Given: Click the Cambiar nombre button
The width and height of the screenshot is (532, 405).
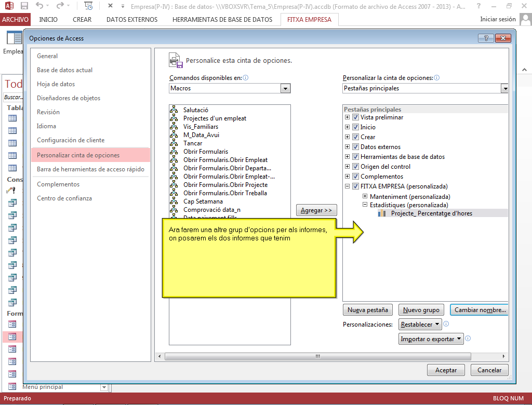Looking at the screenshot, I should tap(479, 309).
